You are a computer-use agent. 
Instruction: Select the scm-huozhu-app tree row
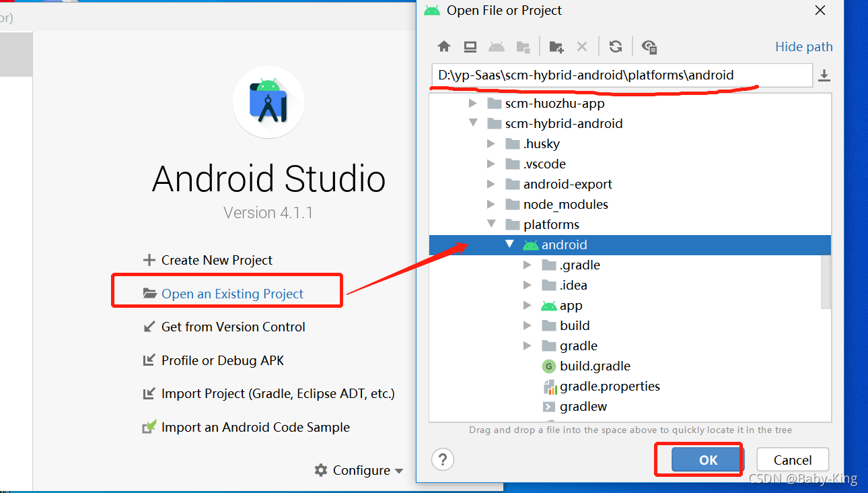pyautogui.click(x=630, y=103)
